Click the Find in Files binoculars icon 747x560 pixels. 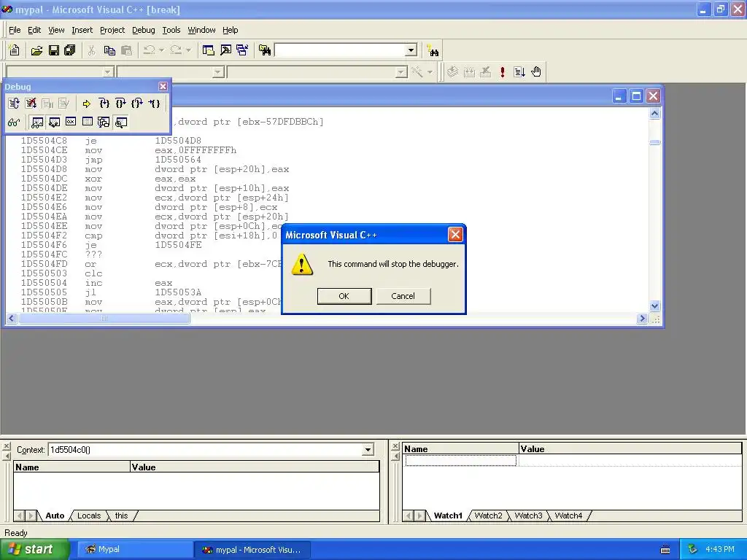[x=264, y=50]
